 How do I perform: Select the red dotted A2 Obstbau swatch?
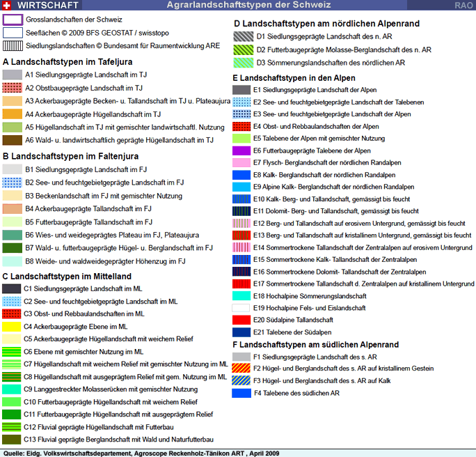(x=12, y=88)
